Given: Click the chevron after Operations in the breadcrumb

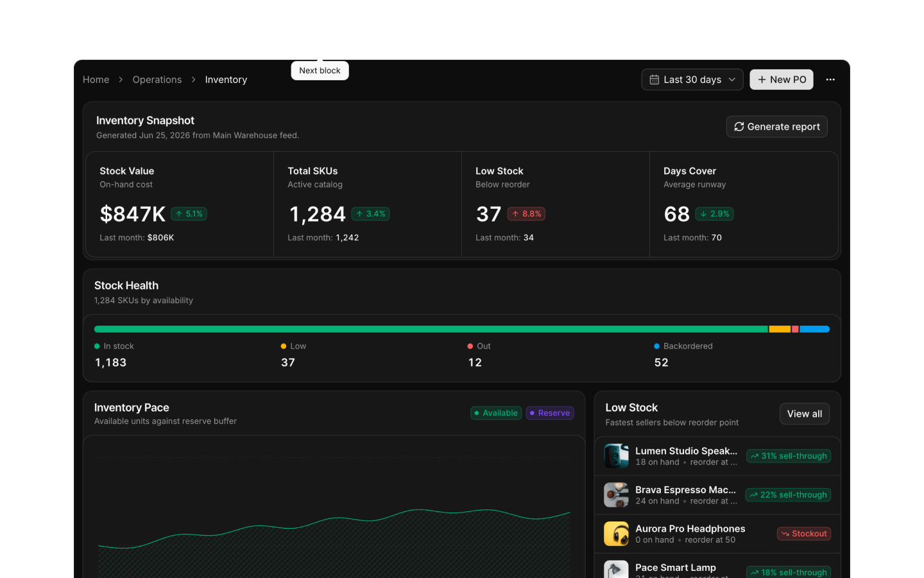Looking at the screenshot, I should (x=193, y=80).
